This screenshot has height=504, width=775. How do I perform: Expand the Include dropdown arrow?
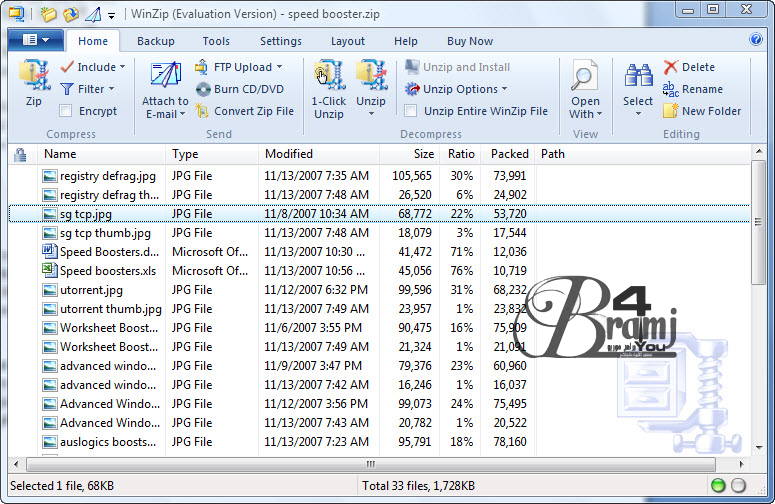click(122, 67)
